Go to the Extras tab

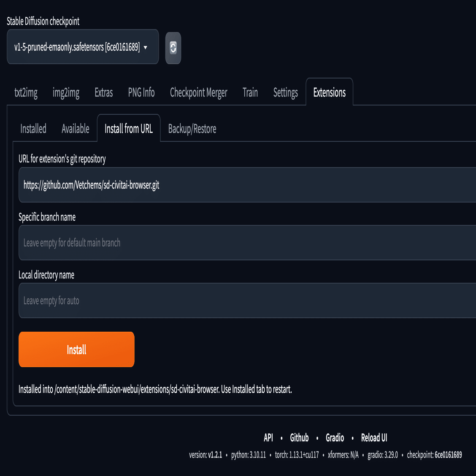click(x=103, y=92)
